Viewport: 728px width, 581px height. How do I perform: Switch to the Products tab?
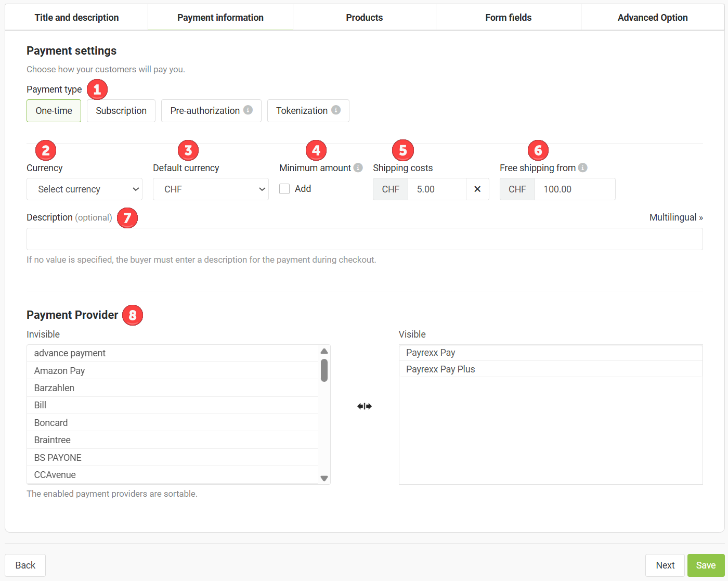(364, 18)
